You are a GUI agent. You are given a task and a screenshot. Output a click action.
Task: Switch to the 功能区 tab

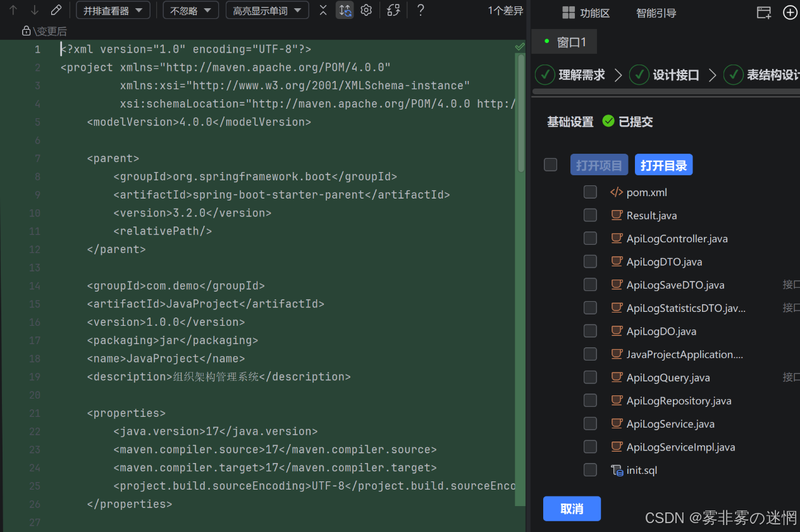586,13
